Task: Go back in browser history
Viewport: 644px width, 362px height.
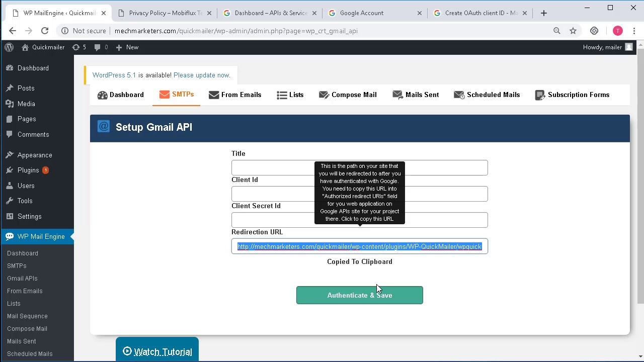Action: pos(13,31)
